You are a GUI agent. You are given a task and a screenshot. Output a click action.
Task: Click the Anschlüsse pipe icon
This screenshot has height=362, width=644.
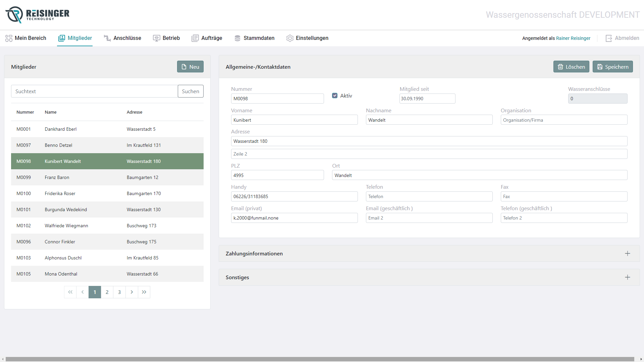[x=107, y=38]
